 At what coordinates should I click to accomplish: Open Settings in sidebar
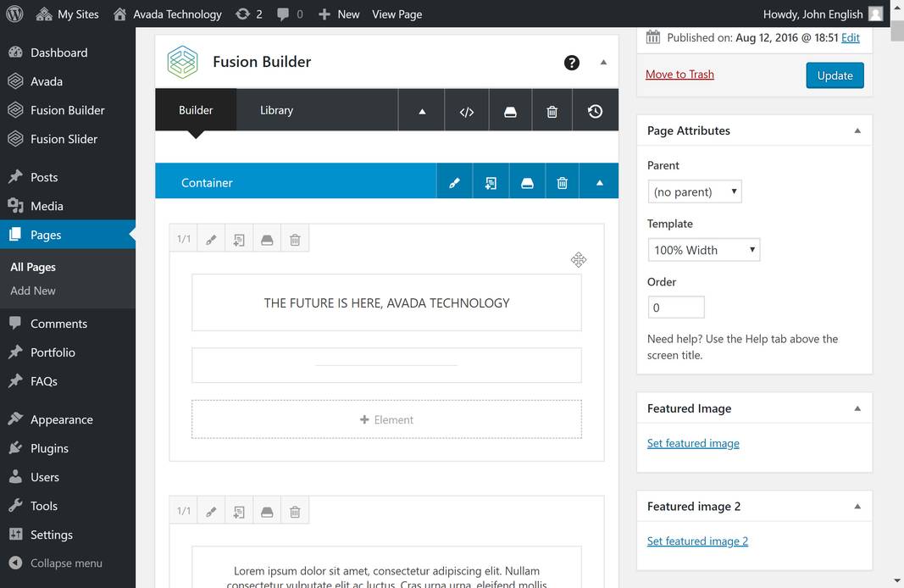pyautogui.click(x=68, y=535)
